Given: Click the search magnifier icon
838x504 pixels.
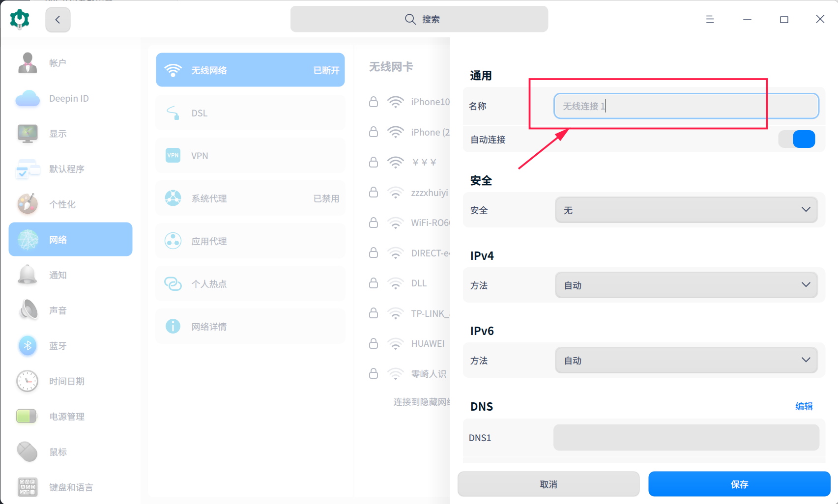Looking at the screenshot, I should (x=410, y=19).
